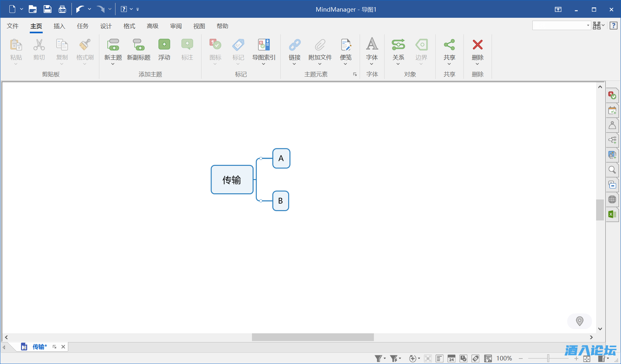Click the red Delete (删除) icon
Screen dimensions: 621x364
coord(477,45)
